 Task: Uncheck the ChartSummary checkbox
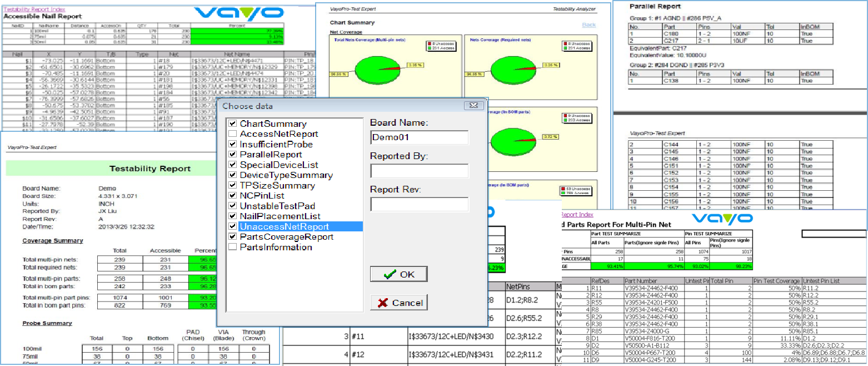click(233, 123)
